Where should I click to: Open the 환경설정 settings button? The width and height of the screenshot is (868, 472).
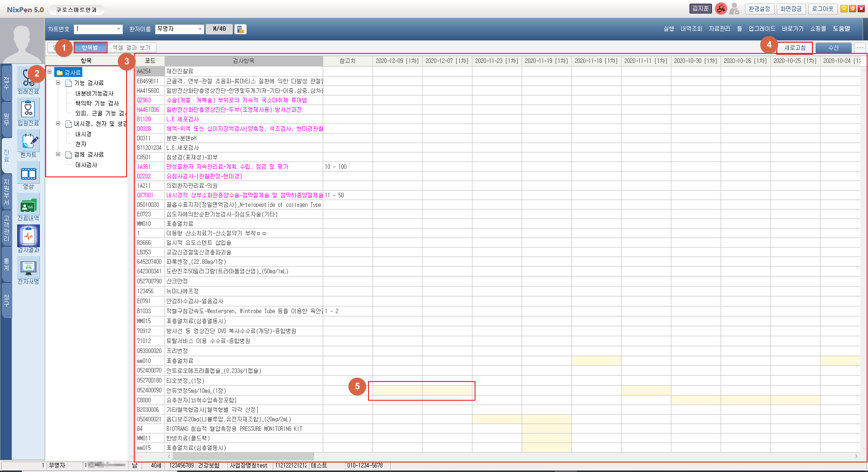(x=759, y=9)
